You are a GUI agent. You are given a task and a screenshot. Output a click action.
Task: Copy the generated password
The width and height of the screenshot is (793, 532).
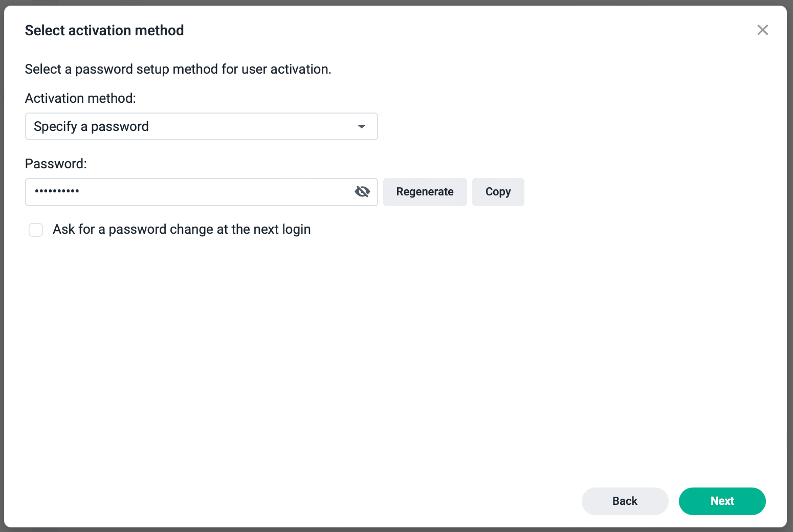click(498, 192)
